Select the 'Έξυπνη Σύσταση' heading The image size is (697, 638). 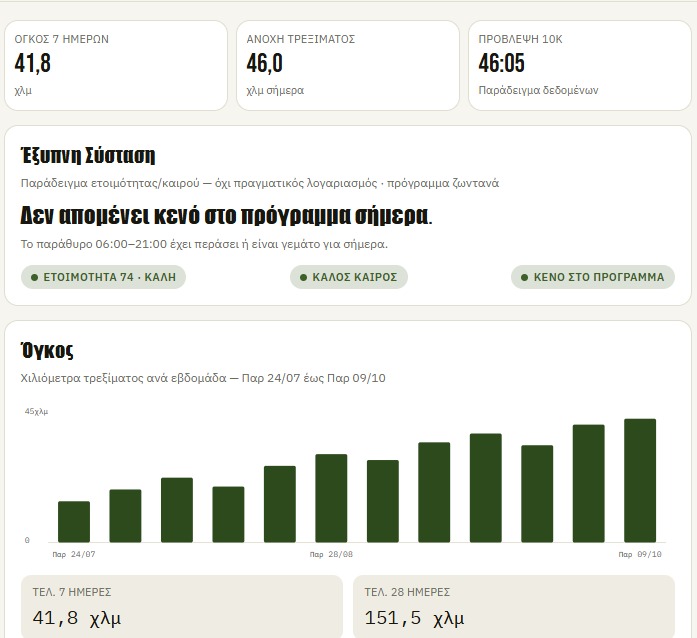[x=88, y=156]
